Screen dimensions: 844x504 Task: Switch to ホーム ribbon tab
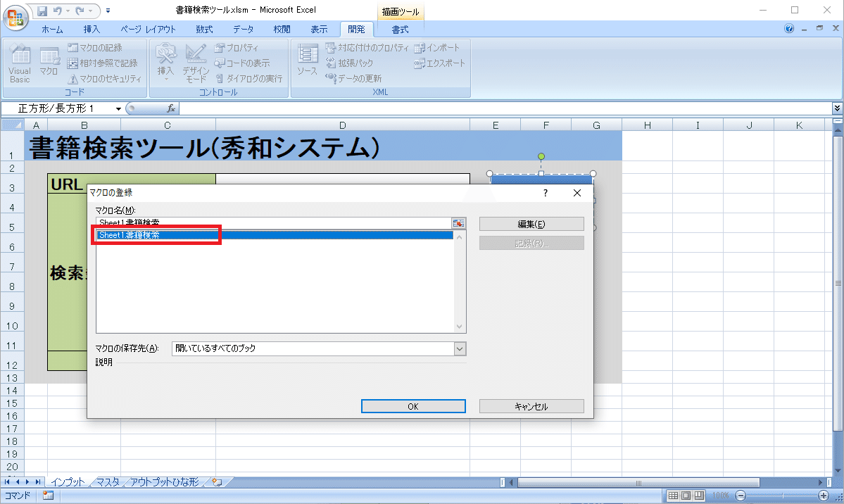point(52,30)
